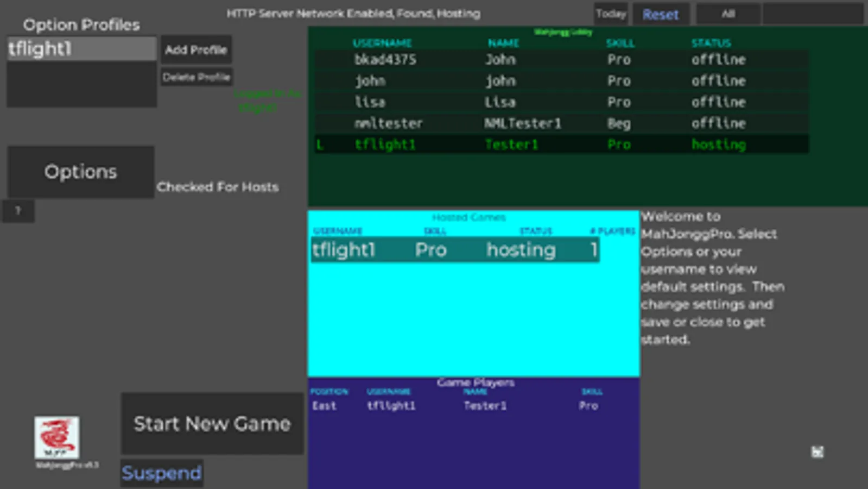Screen dimensions: 868x489
Task: Click the Reset button
Action: (661, 14)
